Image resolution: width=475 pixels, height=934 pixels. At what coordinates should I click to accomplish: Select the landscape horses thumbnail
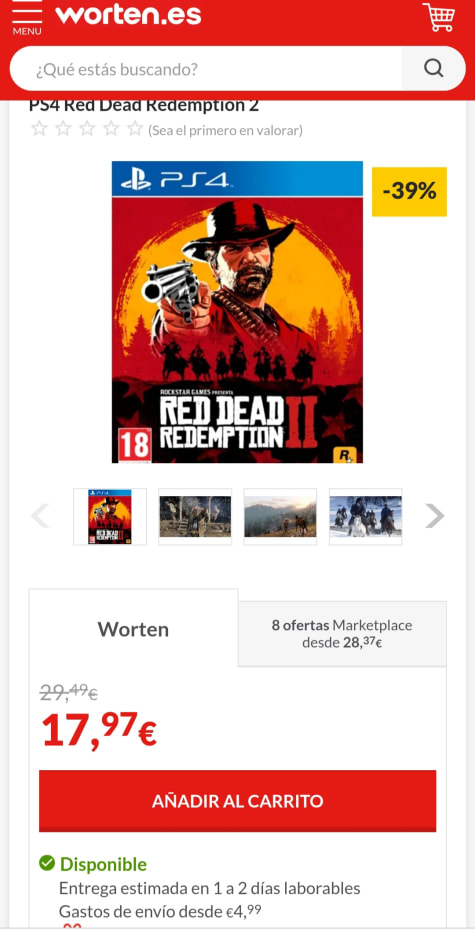click(x=280, y=516)
